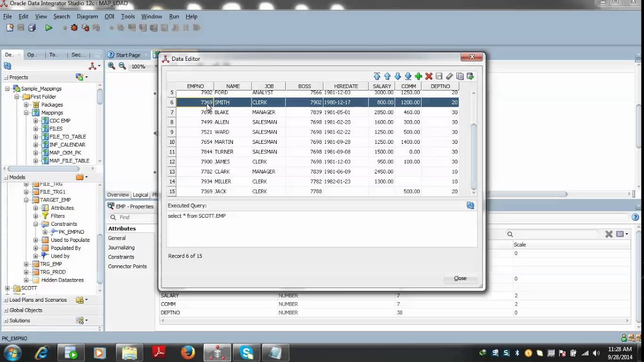The height and width of the screenshot is (362, 644).
Task: Click the executed query text select * from SCOTT.EMP
Action: coord(197,216)
